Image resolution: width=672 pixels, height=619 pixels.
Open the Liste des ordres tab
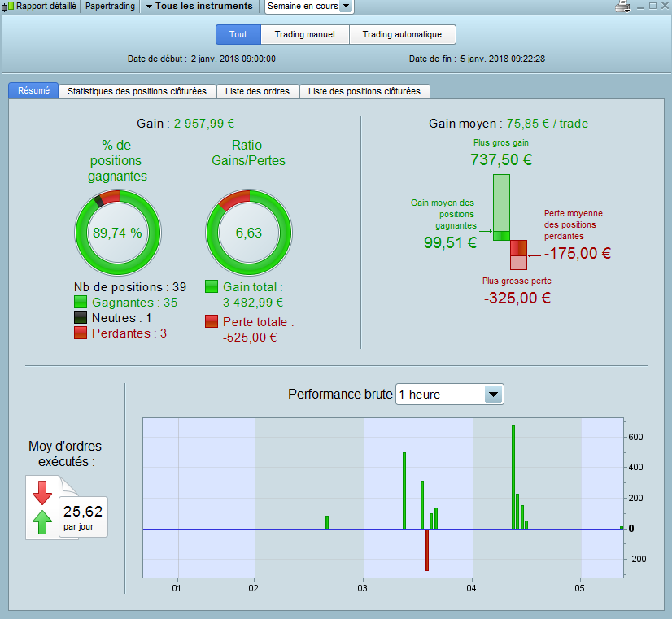pos(258,91)
